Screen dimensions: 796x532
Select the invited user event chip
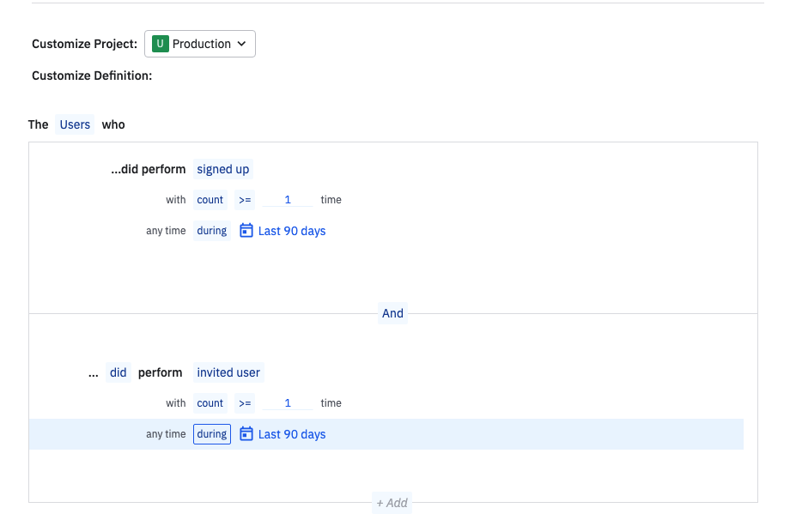(228, 372)
